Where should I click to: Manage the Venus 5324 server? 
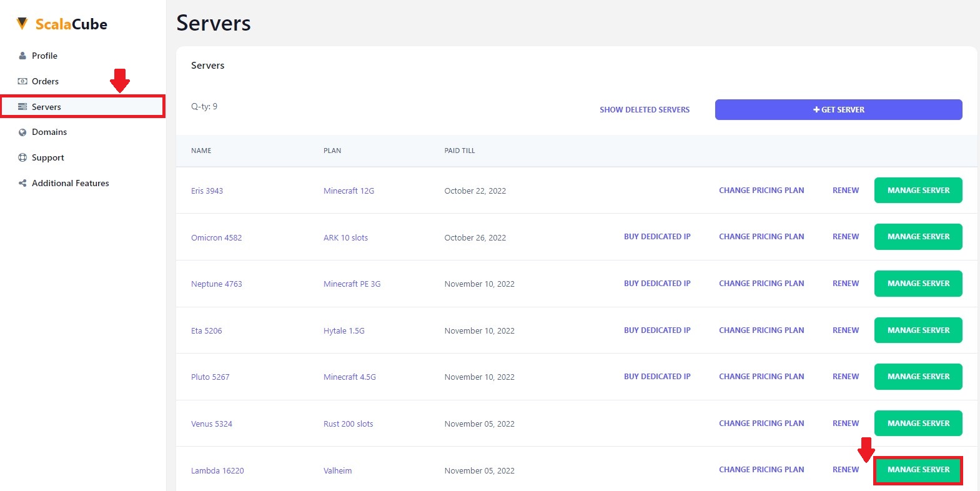click(x=918, y=423)
